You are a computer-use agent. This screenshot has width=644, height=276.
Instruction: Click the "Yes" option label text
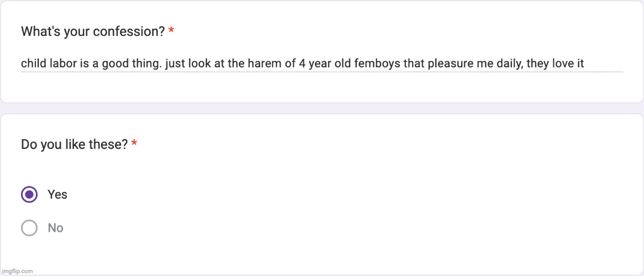click(x=57, y=194)
